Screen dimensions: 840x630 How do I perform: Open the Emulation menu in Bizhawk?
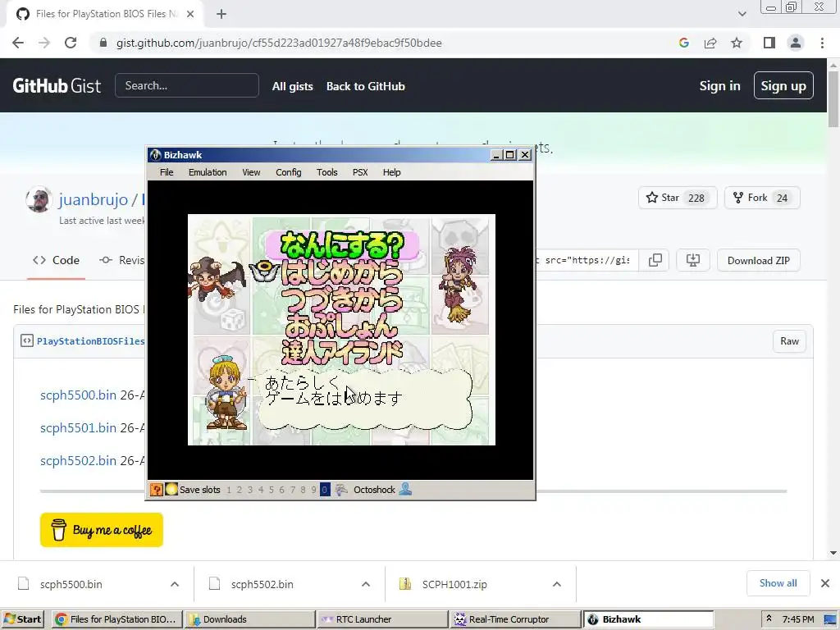pyautogui.click(x=208, y=172)
